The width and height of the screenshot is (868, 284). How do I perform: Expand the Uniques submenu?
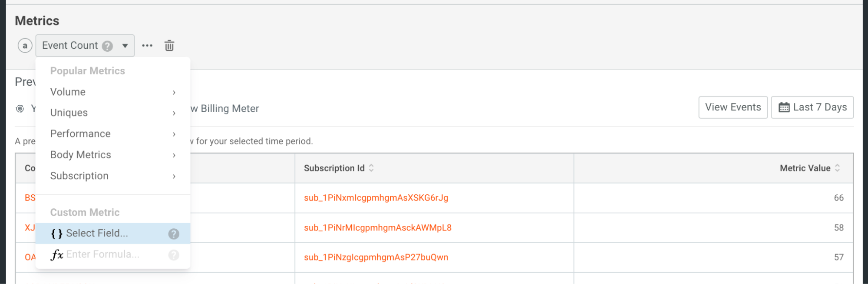pos(112,113)
